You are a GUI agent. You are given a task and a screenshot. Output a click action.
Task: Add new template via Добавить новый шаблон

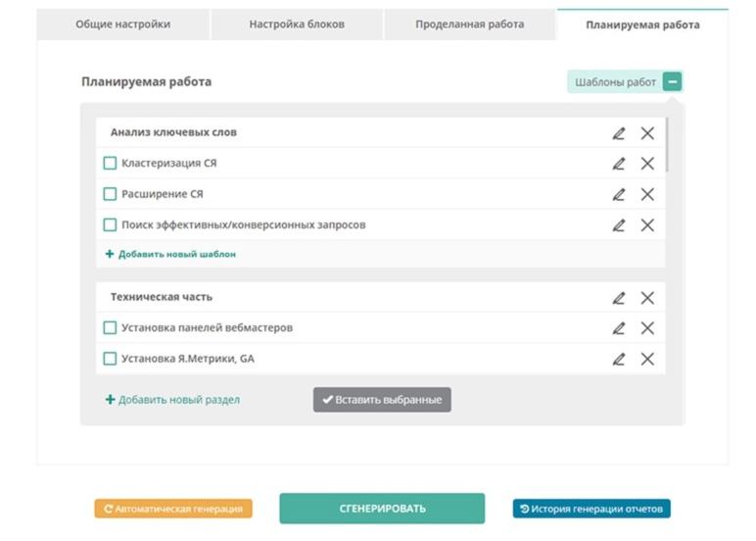(170, 254)
